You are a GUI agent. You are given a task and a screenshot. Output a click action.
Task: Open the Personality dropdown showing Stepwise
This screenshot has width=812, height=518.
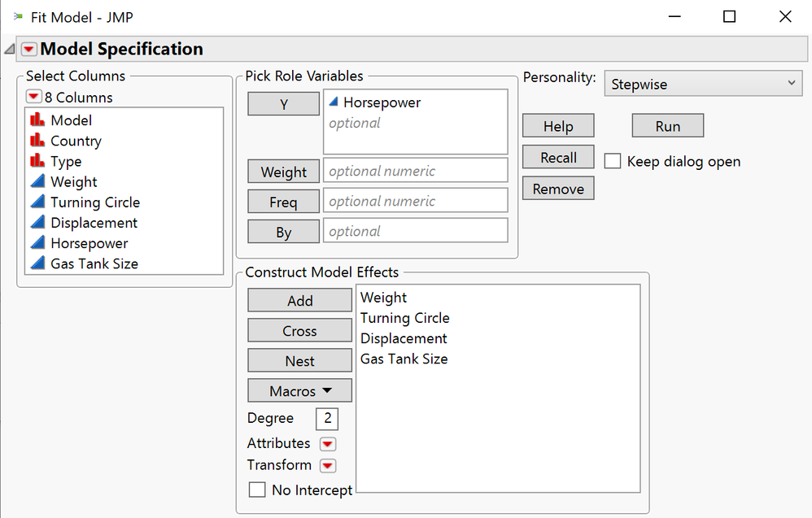pyautogui.click(x=702, y=83)
